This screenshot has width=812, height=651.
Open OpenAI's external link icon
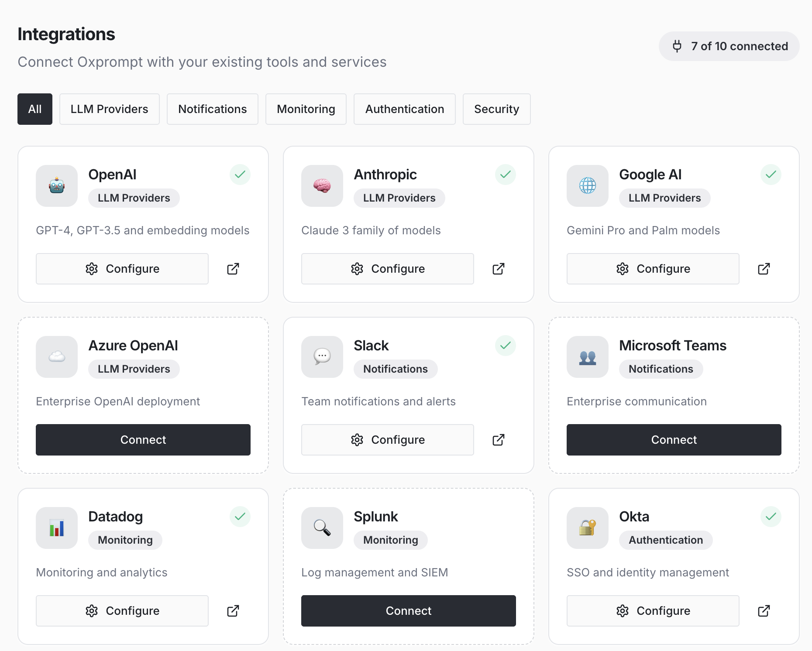233,269
